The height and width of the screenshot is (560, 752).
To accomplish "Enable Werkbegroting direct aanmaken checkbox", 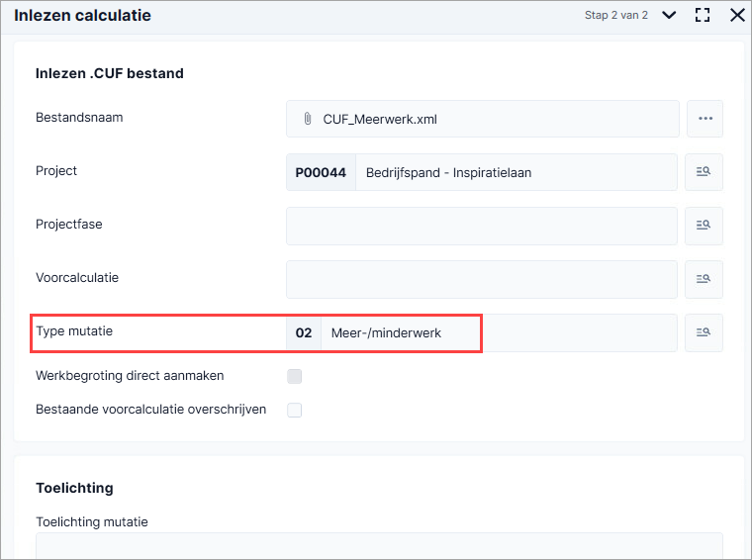I will click(295, 376).
